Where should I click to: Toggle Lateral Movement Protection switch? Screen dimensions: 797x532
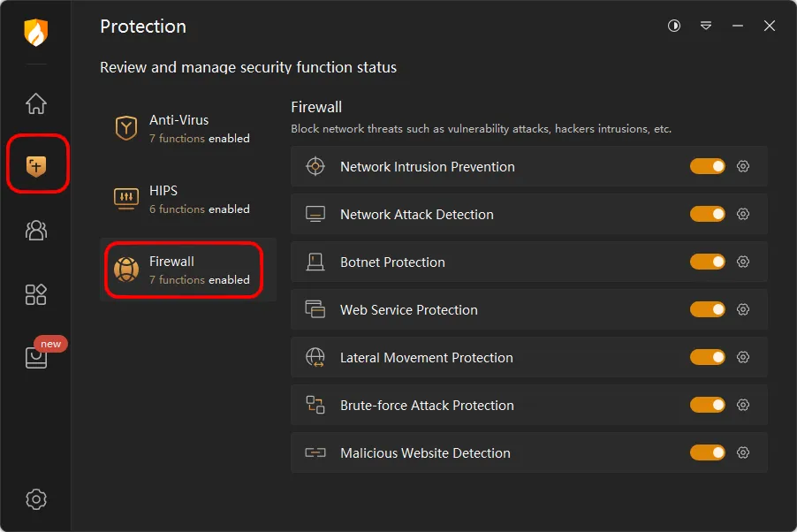click(707, 357)
